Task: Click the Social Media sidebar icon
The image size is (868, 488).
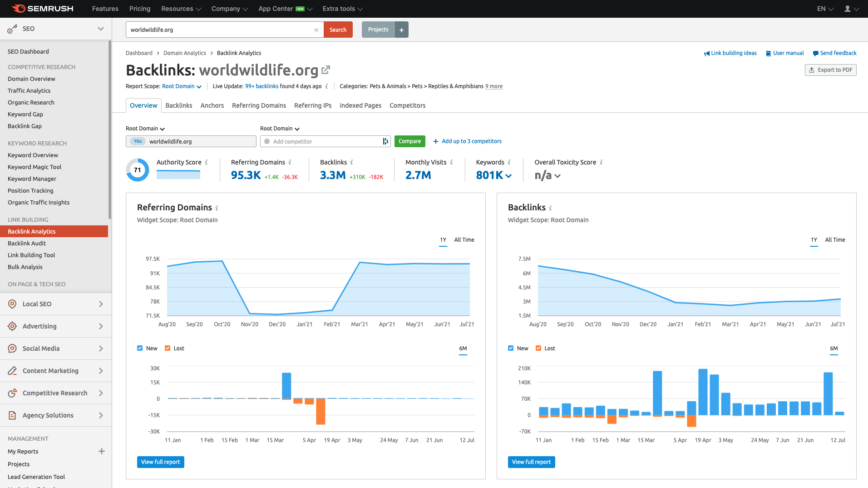Action: (x=12, y=348)
